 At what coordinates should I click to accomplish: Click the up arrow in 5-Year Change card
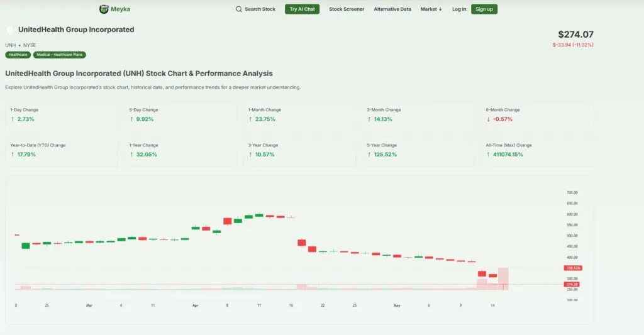369,154
